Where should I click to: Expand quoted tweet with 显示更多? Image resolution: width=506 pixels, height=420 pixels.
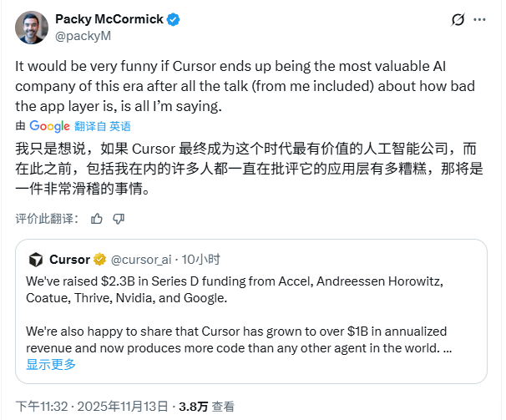(x=51, y=364)
